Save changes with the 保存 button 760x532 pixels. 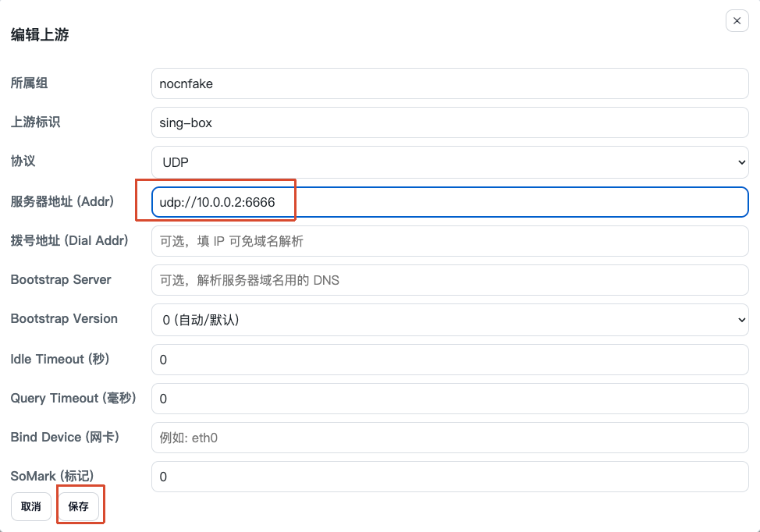click(79, 507)
